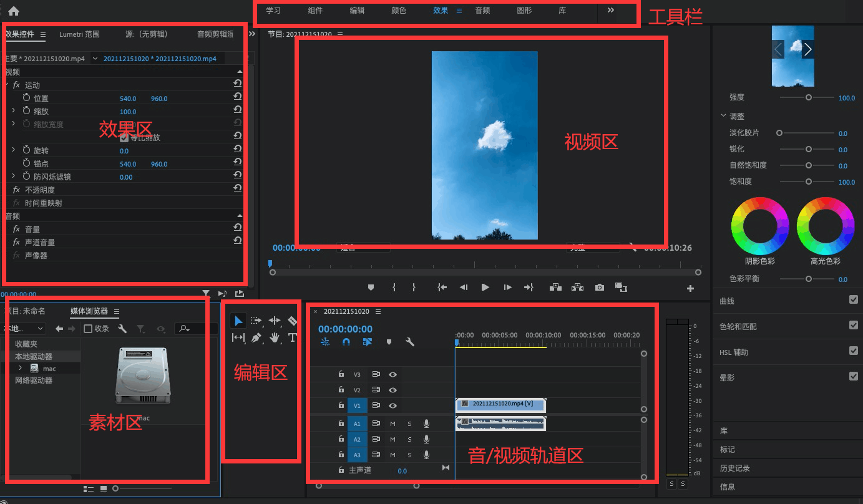Screen dimensions: 863x504
Task: Hide the V1 track output
Action: coord(393,405)
